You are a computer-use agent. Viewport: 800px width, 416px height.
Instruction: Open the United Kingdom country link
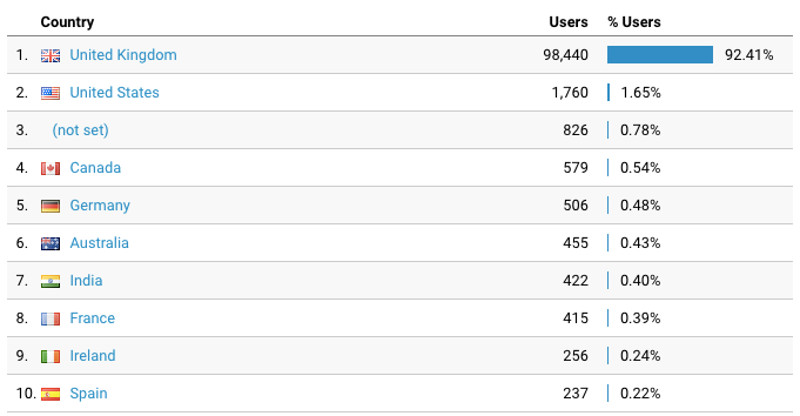(123, 55)
